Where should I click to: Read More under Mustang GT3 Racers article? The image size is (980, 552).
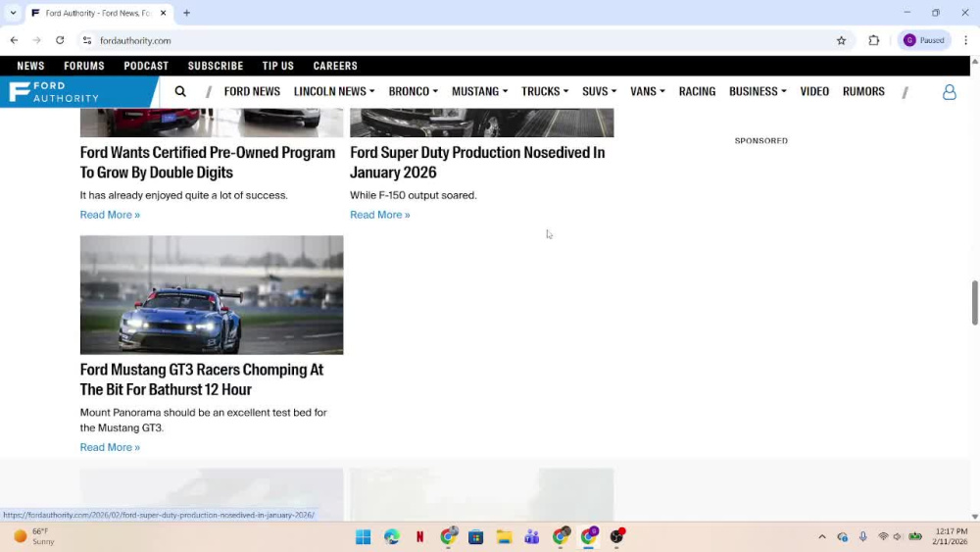point(110,447)
